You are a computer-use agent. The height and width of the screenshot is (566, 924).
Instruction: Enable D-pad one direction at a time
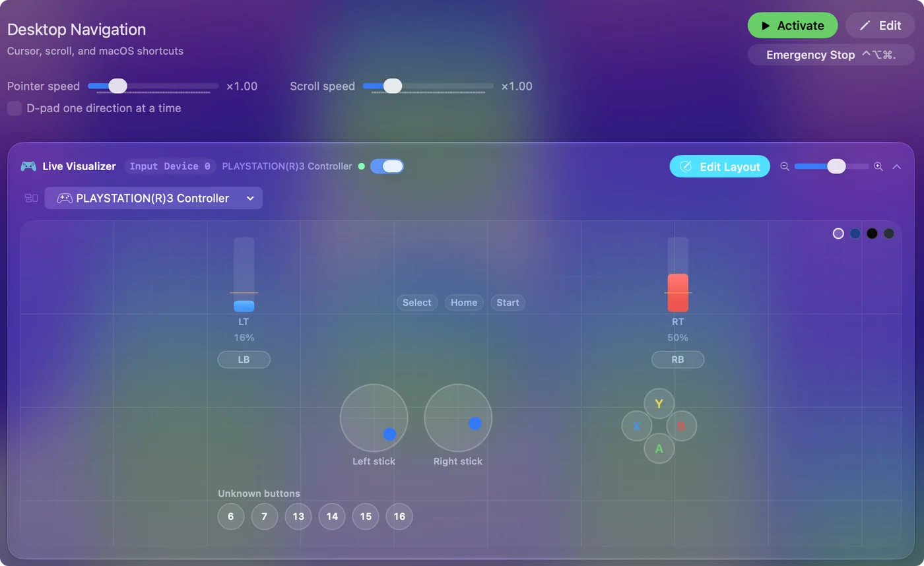pos(15,108)
